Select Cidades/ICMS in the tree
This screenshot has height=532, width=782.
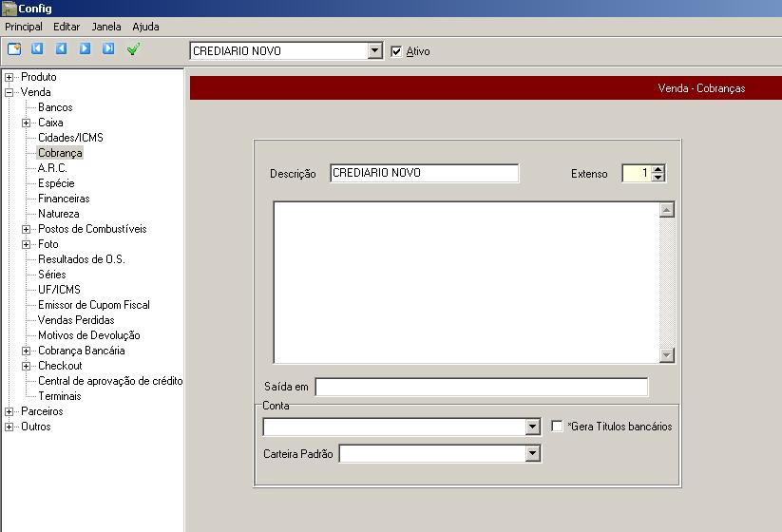[x=71, y=138]
